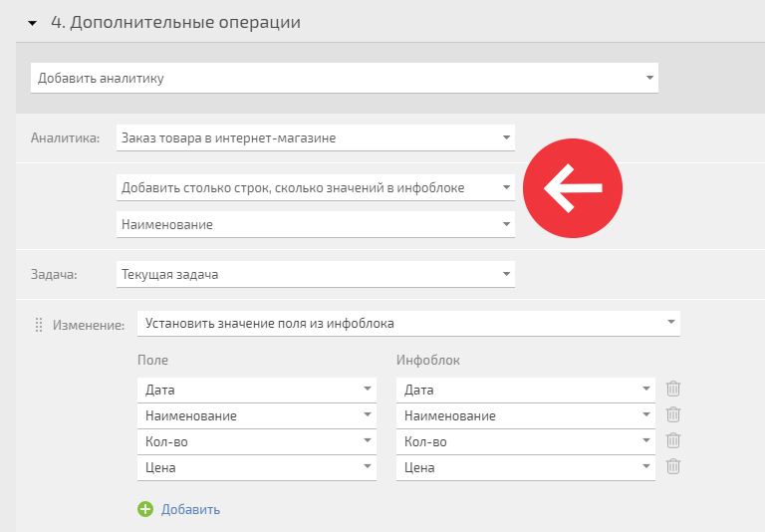Open the Поле column Кол-во dropdown
The image size is (765, 532).
[x=257, y=441]
